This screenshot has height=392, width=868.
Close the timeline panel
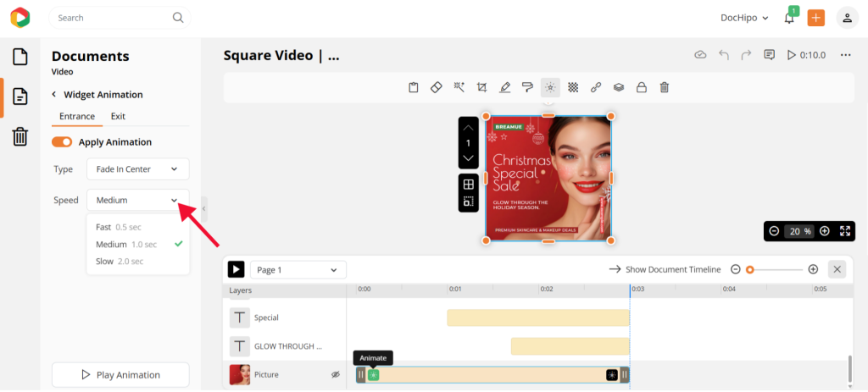837,270
